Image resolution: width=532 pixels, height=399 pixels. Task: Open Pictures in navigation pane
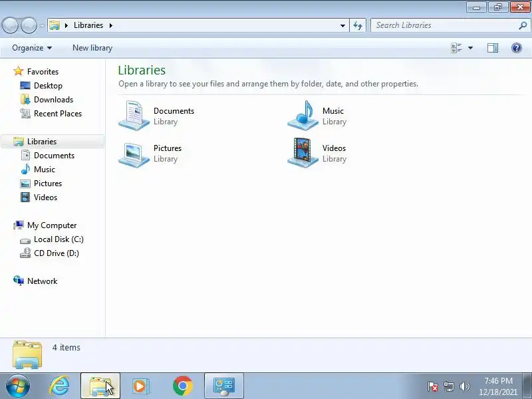41,184
